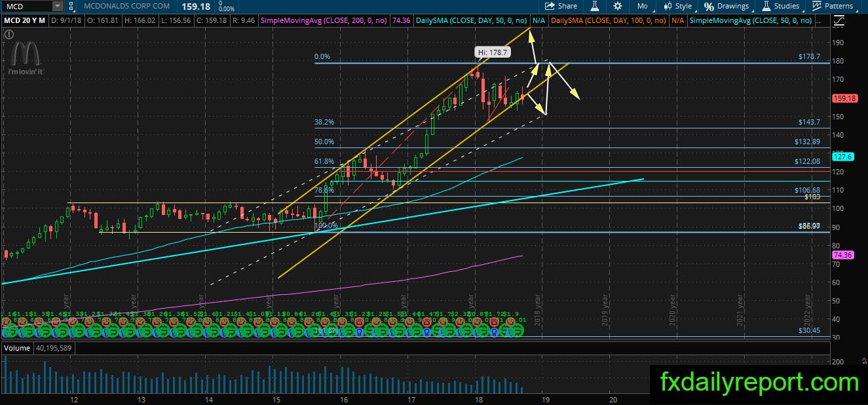Click the 61.8% Fibonacci level label

[x=324, y=161]
